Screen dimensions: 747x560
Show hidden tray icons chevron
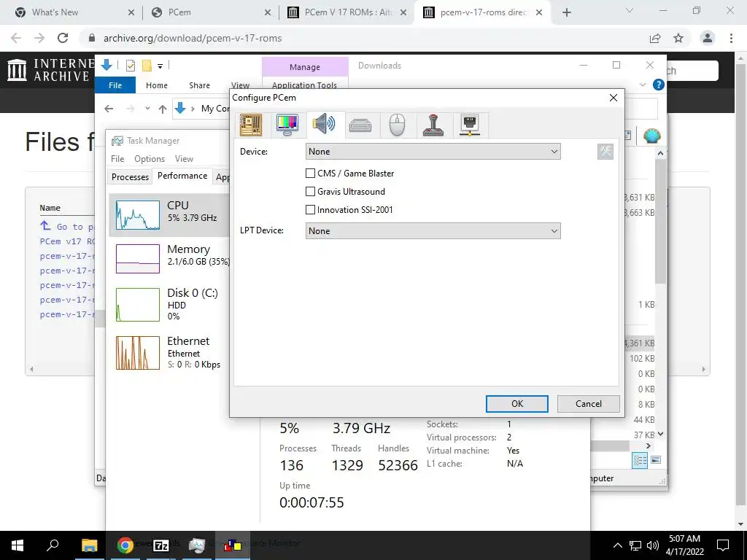click(617, 545)
